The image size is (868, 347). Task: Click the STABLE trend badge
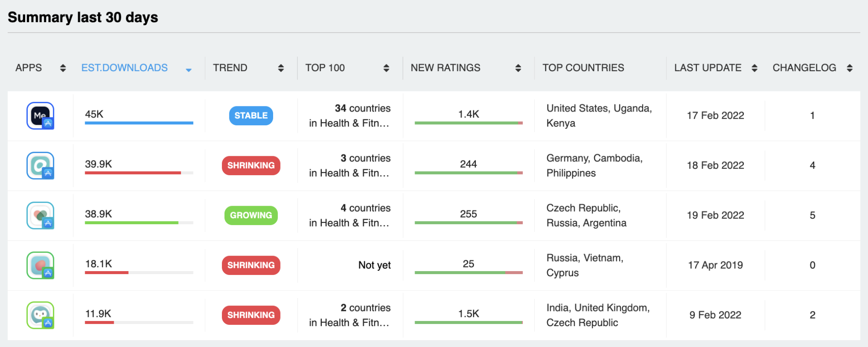tap(251, 116)
